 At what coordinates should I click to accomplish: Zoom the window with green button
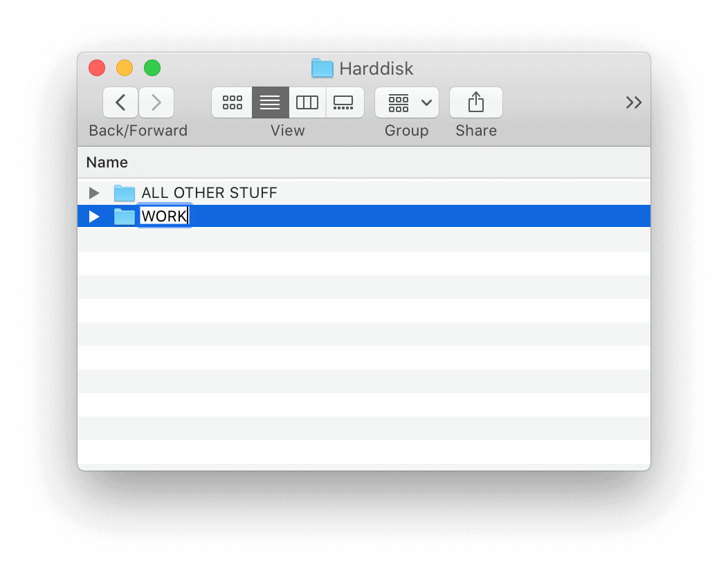click(x=152, y=69)
